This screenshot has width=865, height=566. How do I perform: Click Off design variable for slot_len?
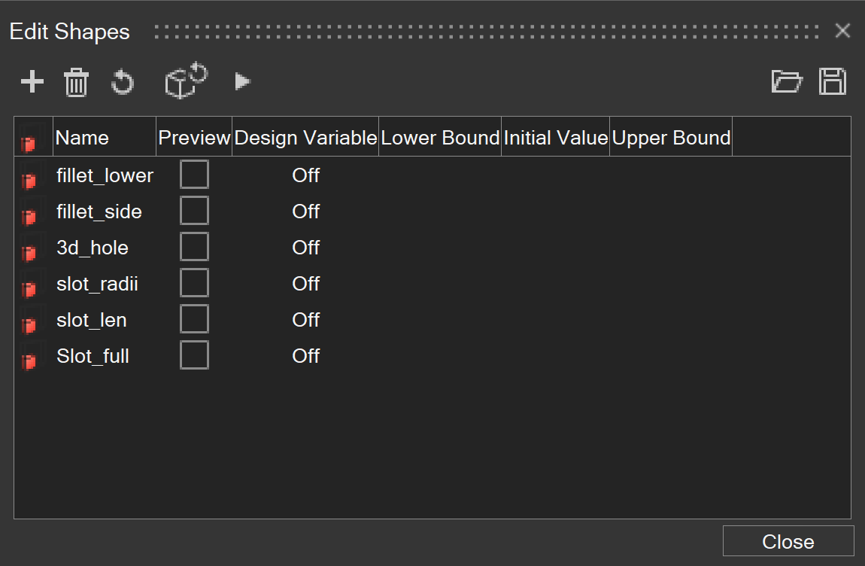(306, 320)
